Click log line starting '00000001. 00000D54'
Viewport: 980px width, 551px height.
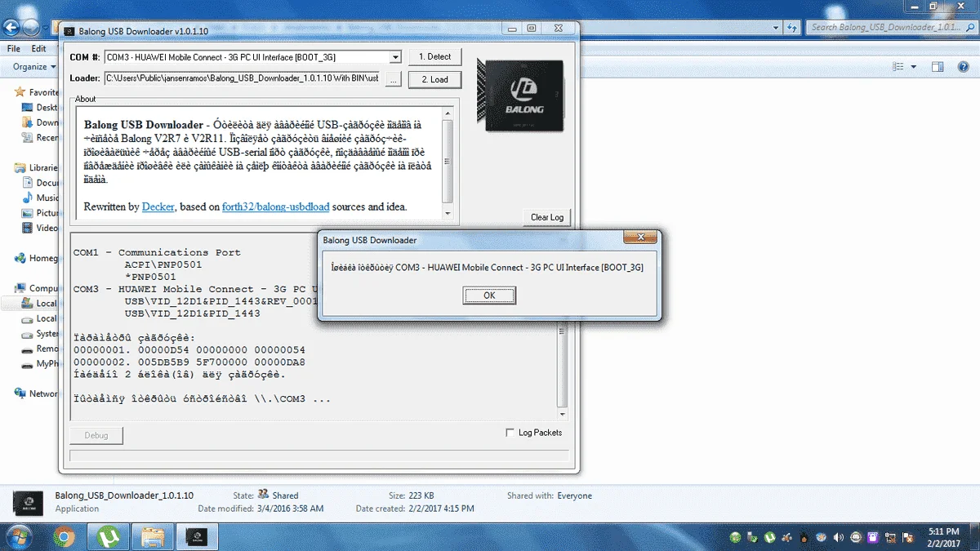pos(189,350)
